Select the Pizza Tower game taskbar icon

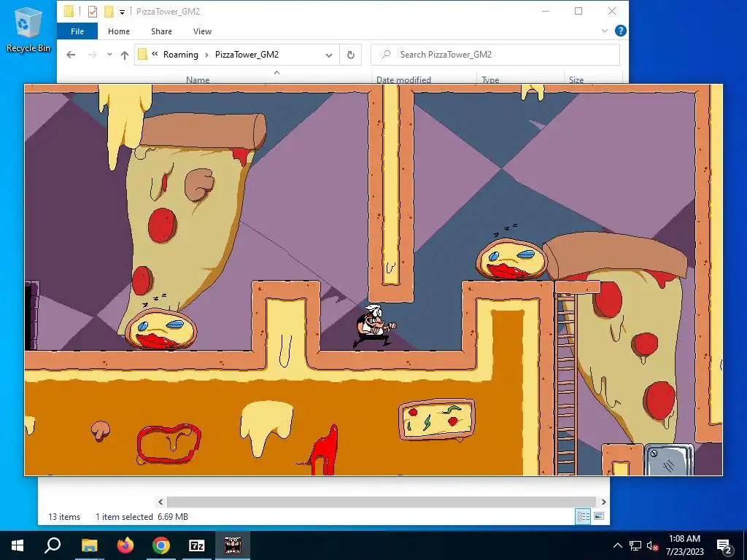click(233, 545)
